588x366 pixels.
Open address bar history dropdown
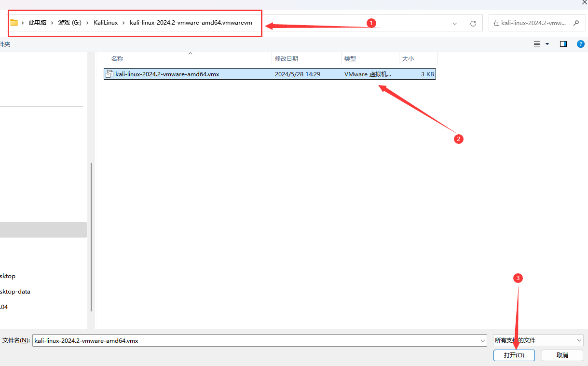[455, 23]
